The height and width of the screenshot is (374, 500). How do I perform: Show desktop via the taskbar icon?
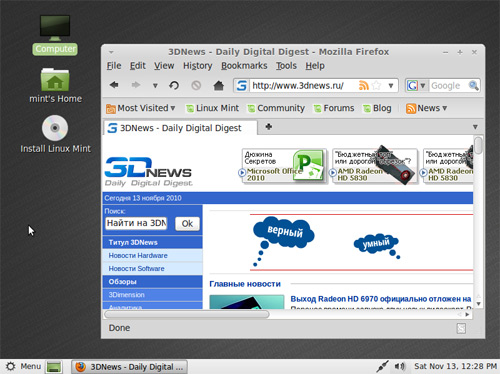click(54, 367)
